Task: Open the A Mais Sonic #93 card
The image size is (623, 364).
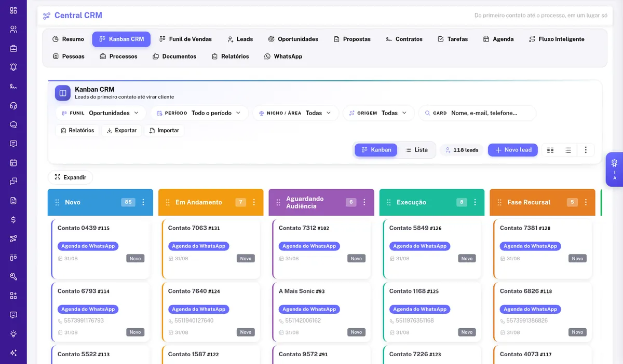Action: click(x=321, y=312)
